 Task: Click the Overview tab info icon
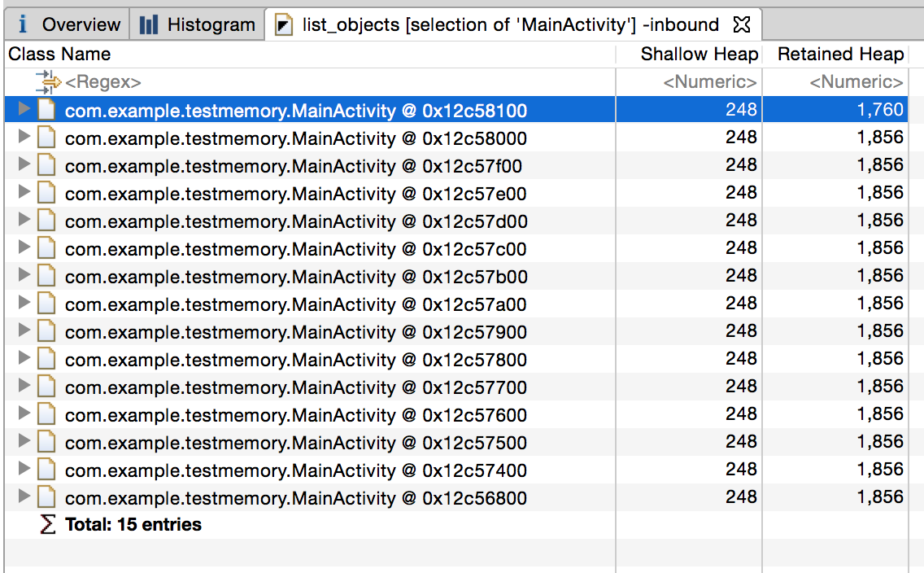[x=23, y=24]
